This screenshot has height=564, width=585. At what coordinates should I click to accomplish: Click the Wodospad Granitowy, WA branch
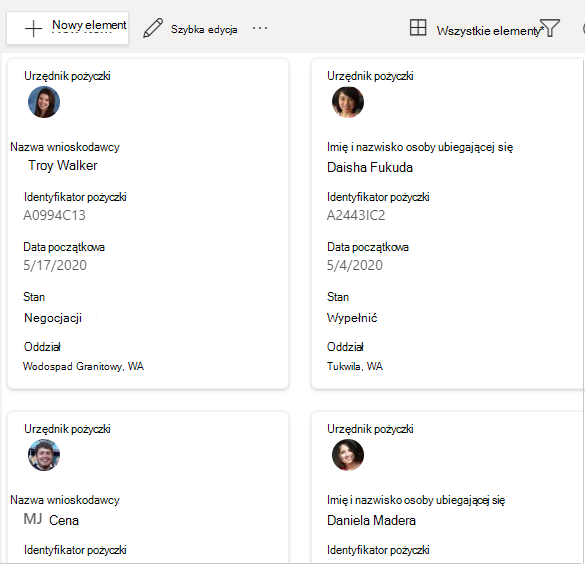point(83,366)
